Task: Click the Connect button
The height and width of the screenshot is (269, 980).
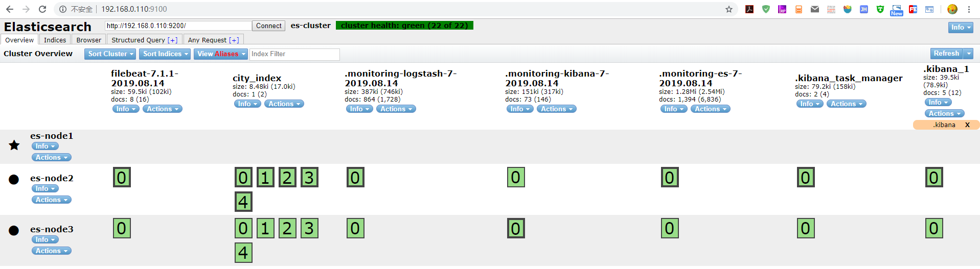Action: pos(269,26)
